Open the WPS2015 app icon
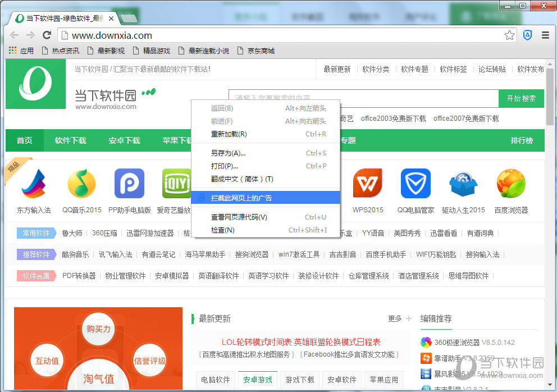 click(x=368, y=184)
